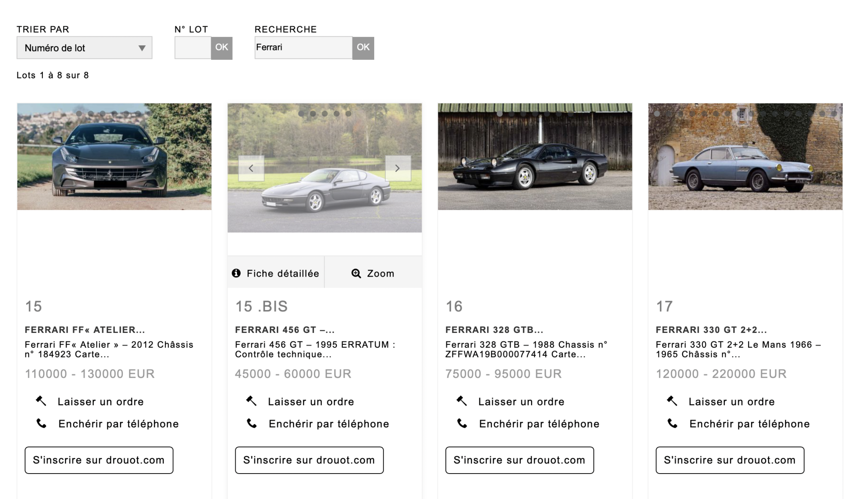Laisser un ordre on the Ferrari 328 GTB

pyautogui.click(x=521, y=402)
